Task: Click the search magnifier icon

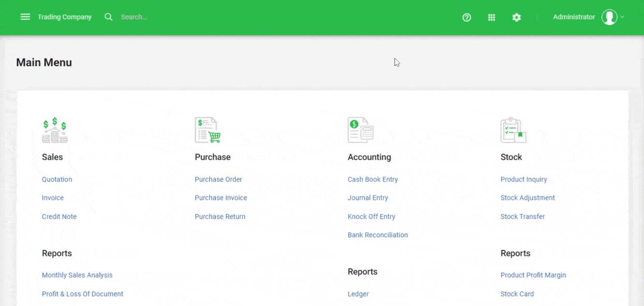Action: (108, 16)
